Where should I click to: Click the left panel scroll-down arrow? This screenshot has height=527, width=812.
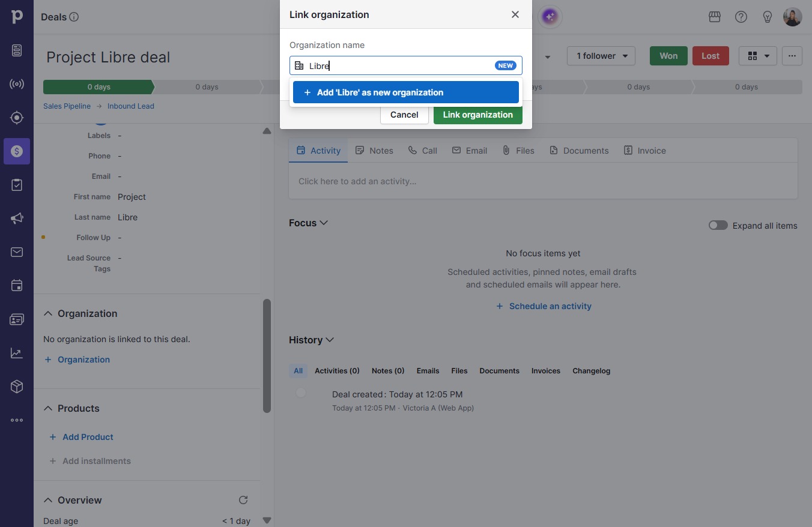click(267, 520)
